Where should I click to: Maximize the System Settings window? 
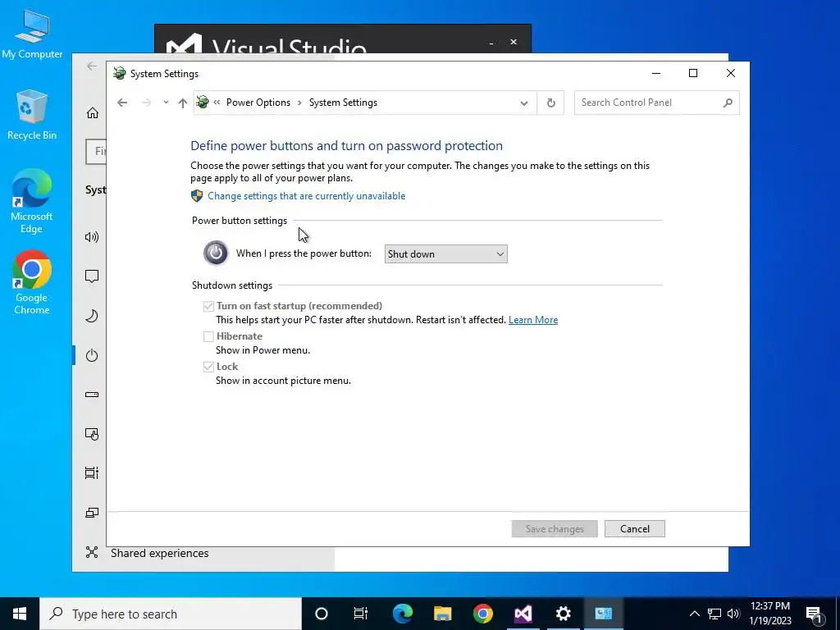tap(693, 73)
